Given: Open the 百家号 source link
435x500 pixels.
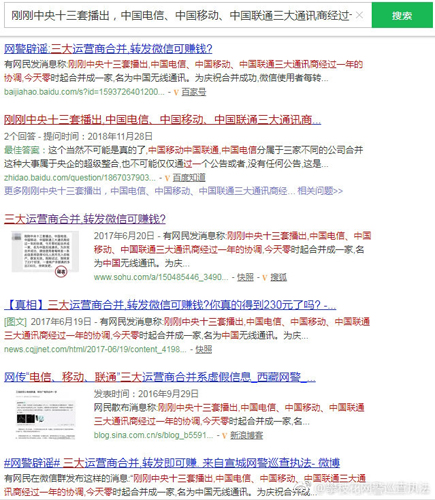Looking at the screenshot, I should coord(194,92).
